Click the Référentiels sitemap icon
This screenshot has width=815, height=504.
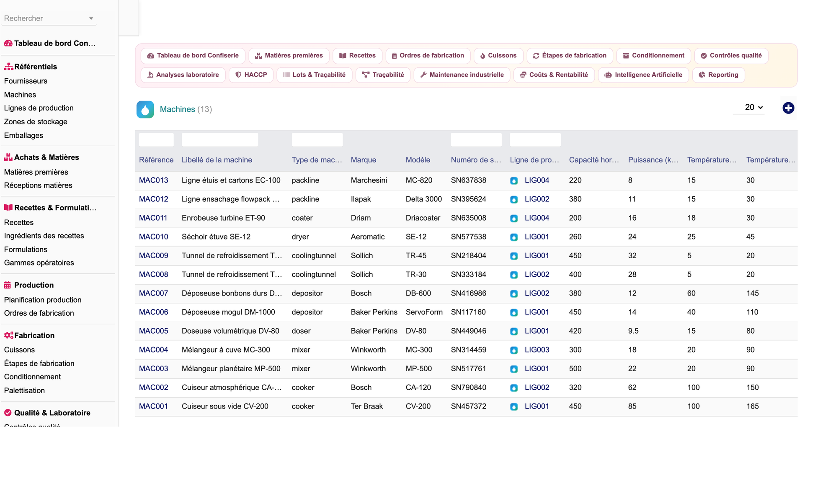point(8,67)
